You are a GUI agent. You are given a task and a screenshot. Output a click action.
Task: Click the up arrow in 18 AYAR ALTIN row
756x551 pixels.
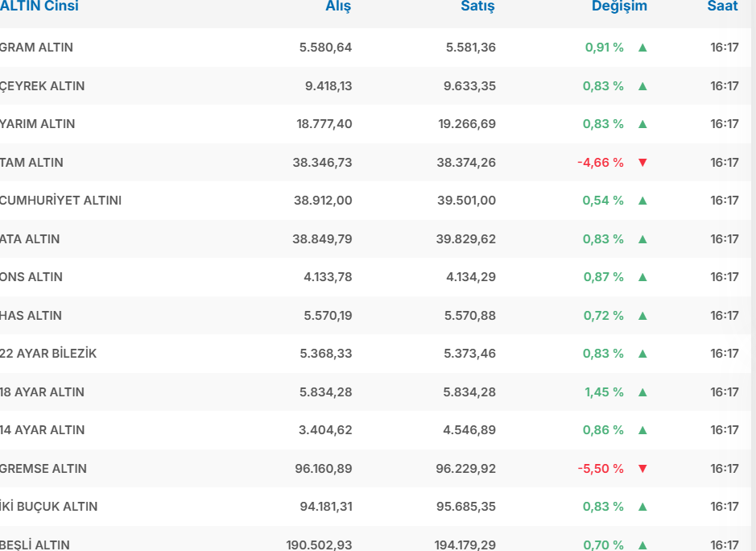[642, 392]
